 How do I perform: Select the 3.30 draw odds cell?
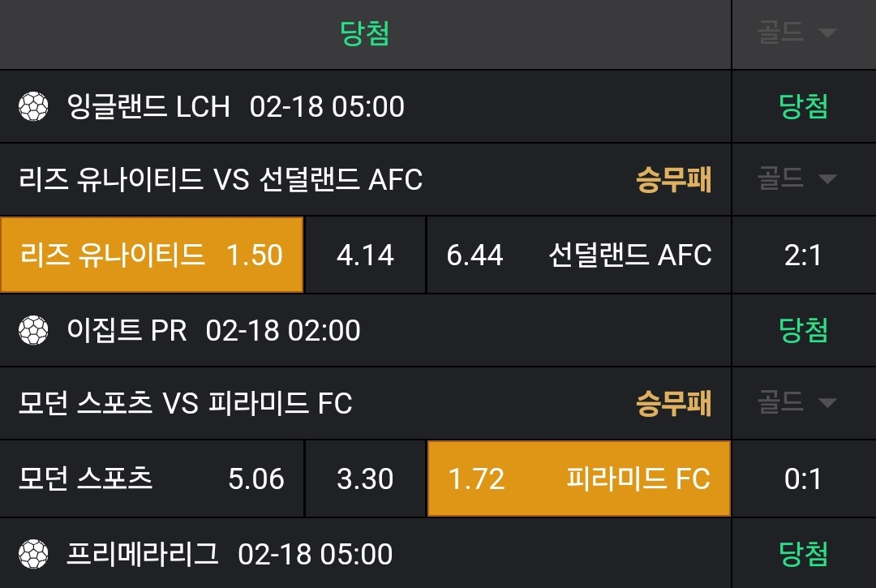[x=365, y=479]
